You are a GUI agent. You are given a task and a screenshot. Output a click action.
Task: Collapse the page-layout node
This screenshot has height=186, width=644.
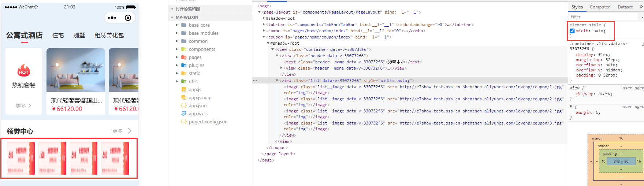pos(259,12)
